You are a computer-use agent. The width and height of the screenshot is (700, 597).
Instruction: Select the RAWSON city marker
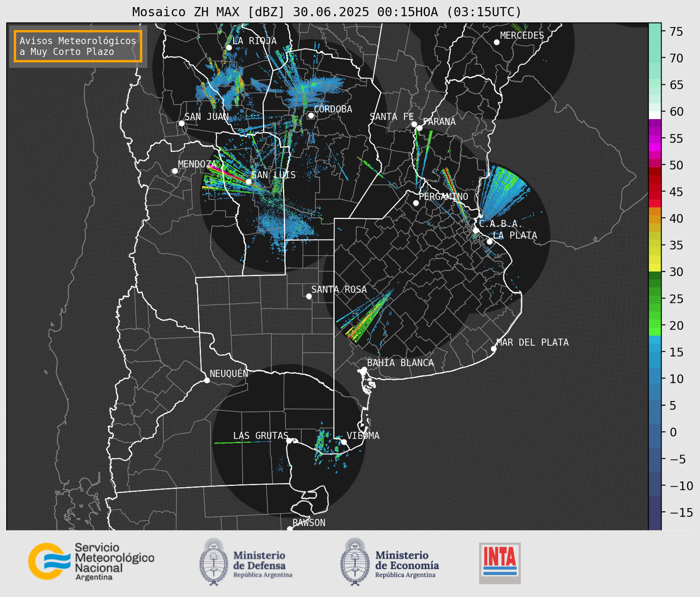[290, 528]
